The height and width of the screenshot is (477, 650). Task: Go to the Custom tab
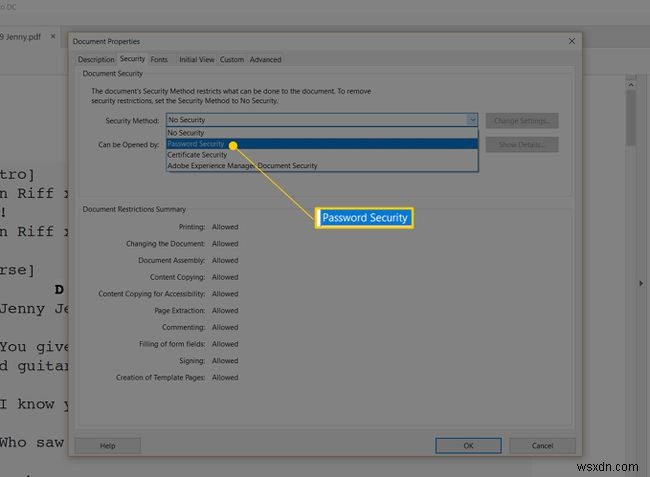click(x=232, y=60)
